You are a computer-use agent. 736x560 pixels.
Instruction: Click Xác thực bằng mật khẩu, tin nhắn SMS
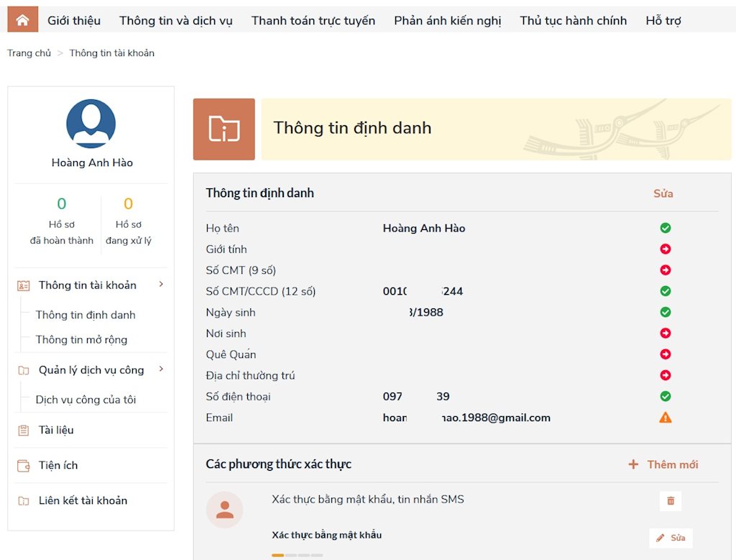pyautogui.click(x=367, y=500)
